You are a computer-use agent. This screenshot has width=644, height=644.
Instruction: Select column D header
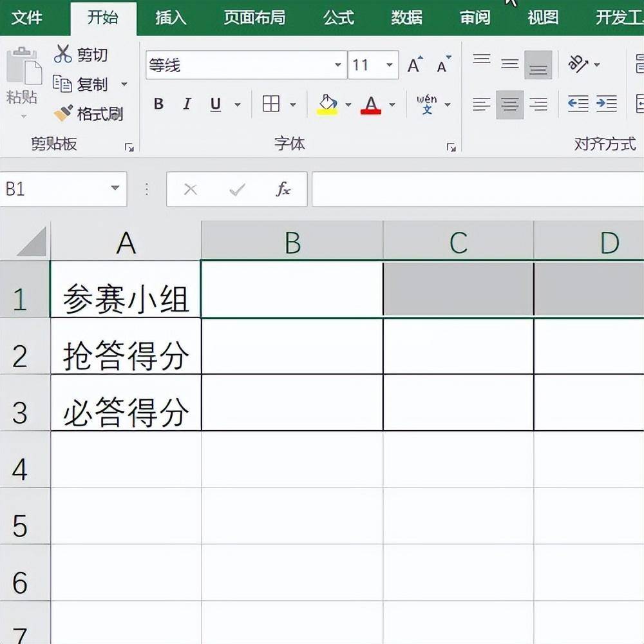[x=589, y=242]
